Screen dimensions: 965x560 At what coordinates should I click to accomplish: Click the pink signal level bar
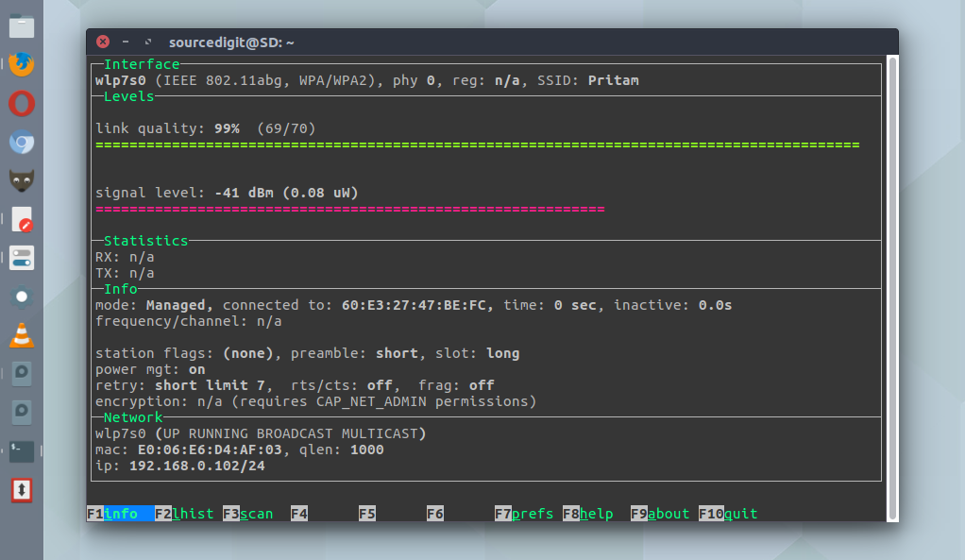coord(350,210)
